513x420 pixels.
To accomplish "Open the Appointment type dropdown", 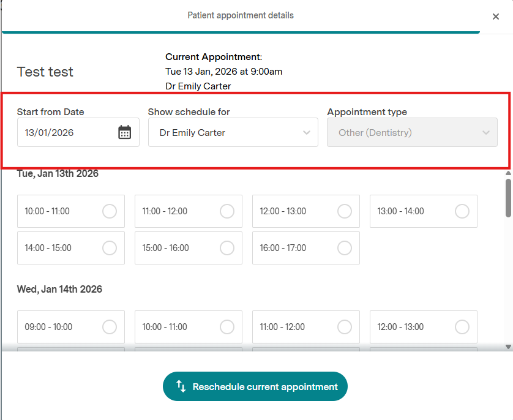I will coord(412,132).
